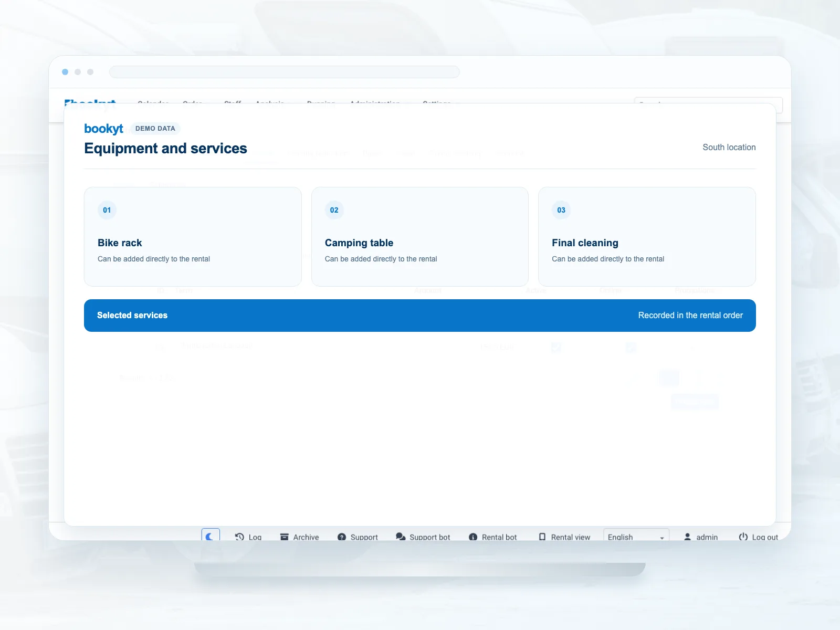
Task: Select the Camping table card
Action: (420, 237)
